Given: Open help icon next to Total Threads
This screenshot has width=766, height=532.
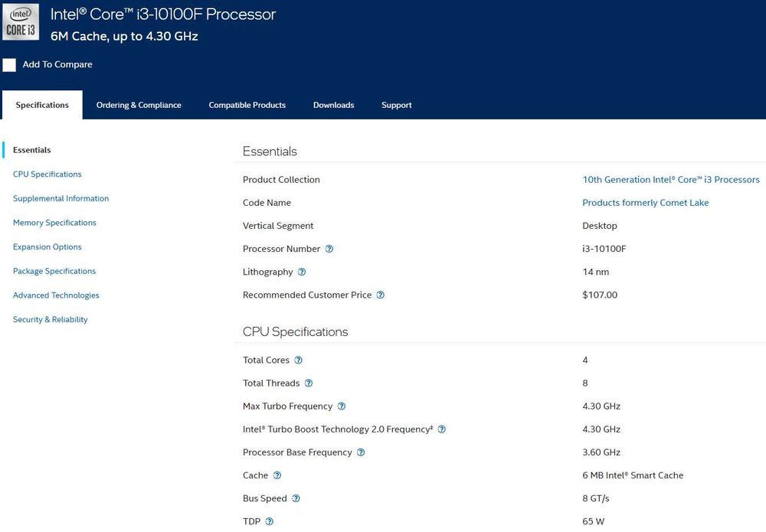Looking at the screenshot, I should 309,383.
